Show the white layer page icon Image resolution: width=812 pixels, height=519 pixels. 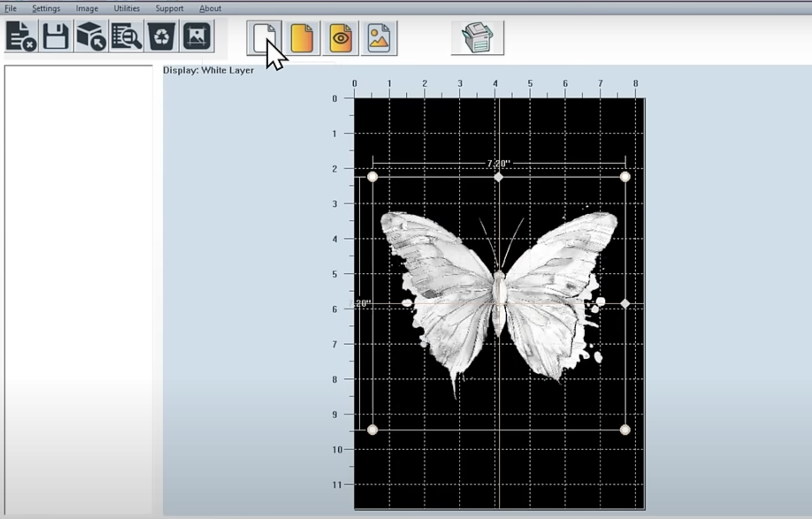[x=264, y=38]
